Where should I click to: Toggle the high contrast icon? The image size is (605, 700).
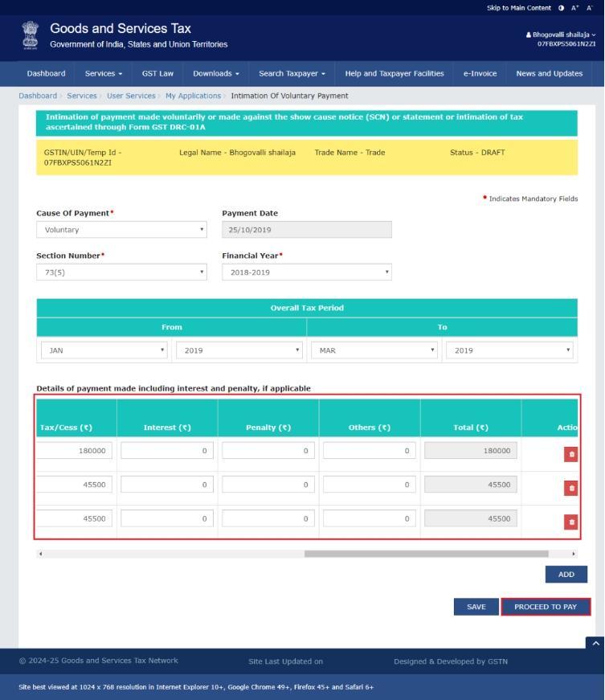coord(562,8)
